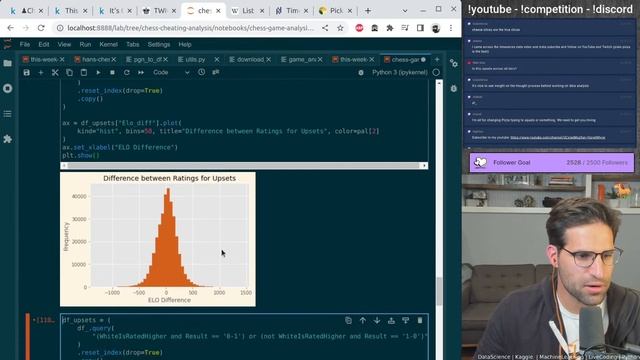Click the clock icon in notebook toolbar
Image resolution: width=640 pixels, height=360 pixels.
202,72
